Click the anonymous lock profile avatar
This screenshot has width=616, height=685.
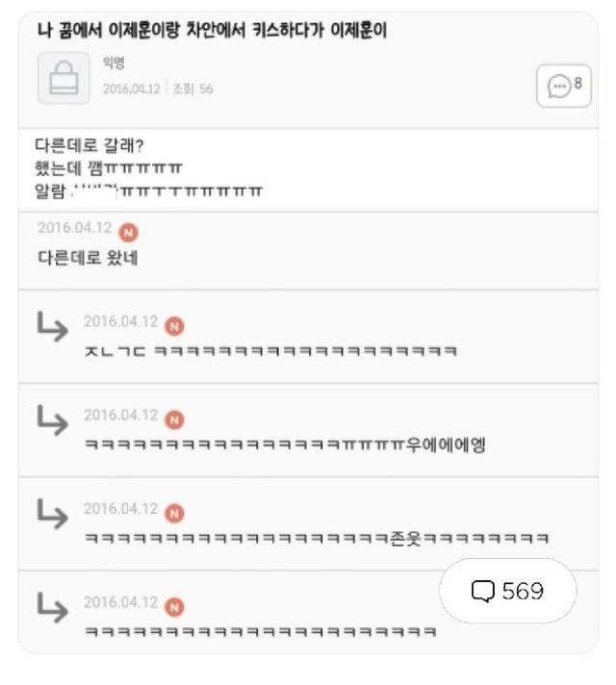click(x=63, y=78)
